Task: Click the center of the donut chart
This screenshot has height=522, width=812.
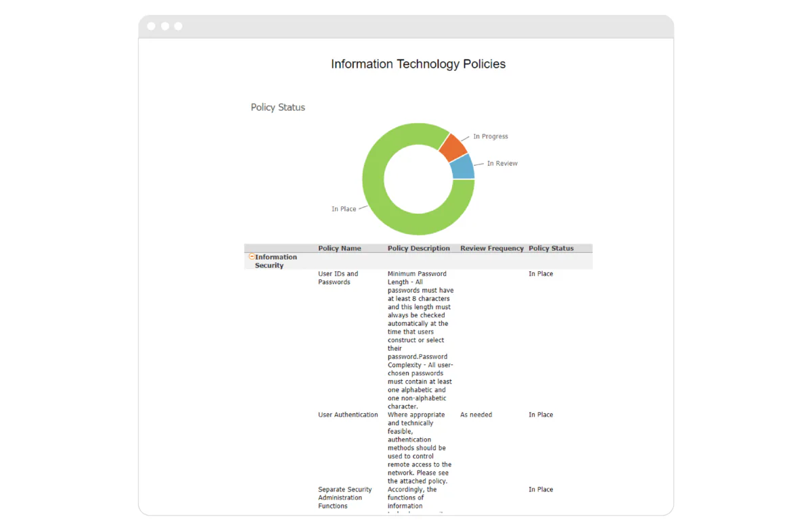Action: tap(418, 179)
